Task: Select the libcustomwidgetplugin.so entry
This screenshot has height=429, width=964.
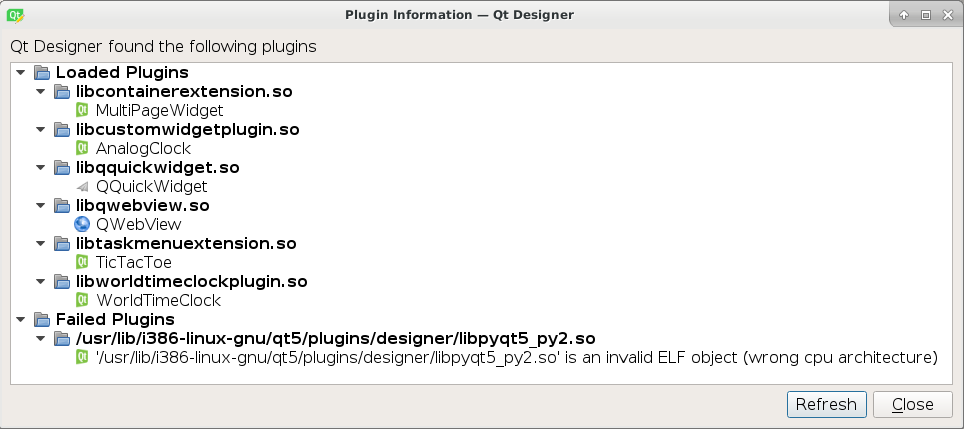Action: pos(188,130)
